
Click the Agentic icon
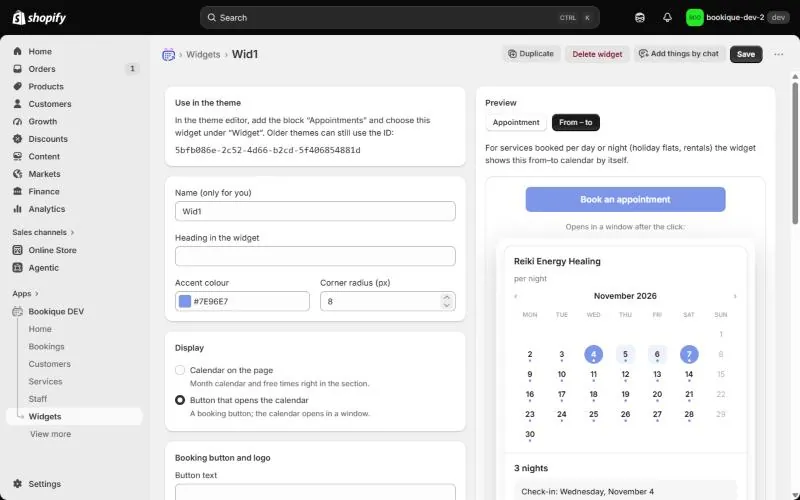[x=17, y=267]
